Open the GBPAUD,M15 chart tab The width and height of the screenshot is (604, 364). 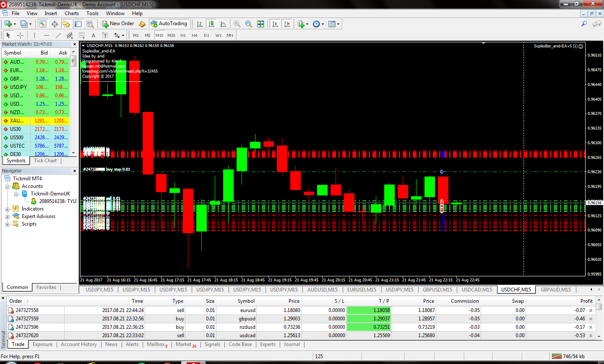(555, 290)
